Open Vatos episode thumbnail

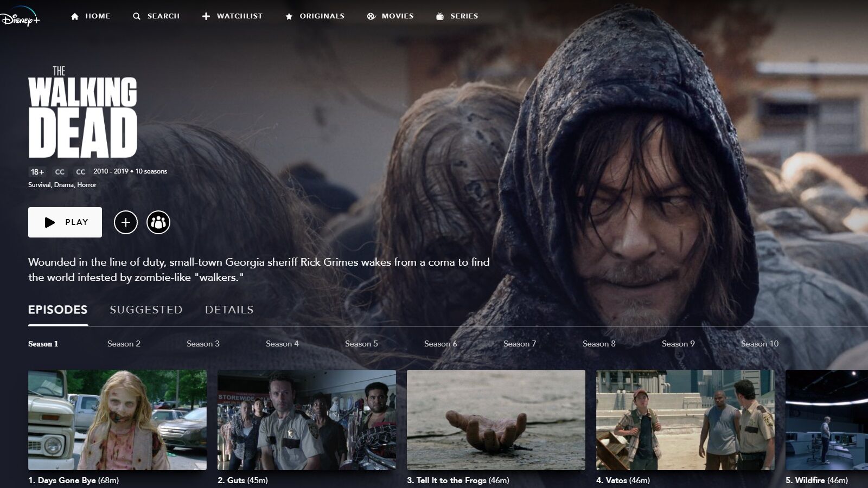pos(685,420)
